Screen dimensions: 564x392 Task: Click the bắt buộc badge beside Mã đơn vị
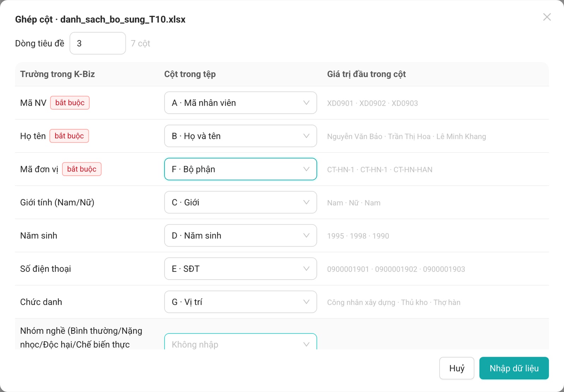click(82, 169)
